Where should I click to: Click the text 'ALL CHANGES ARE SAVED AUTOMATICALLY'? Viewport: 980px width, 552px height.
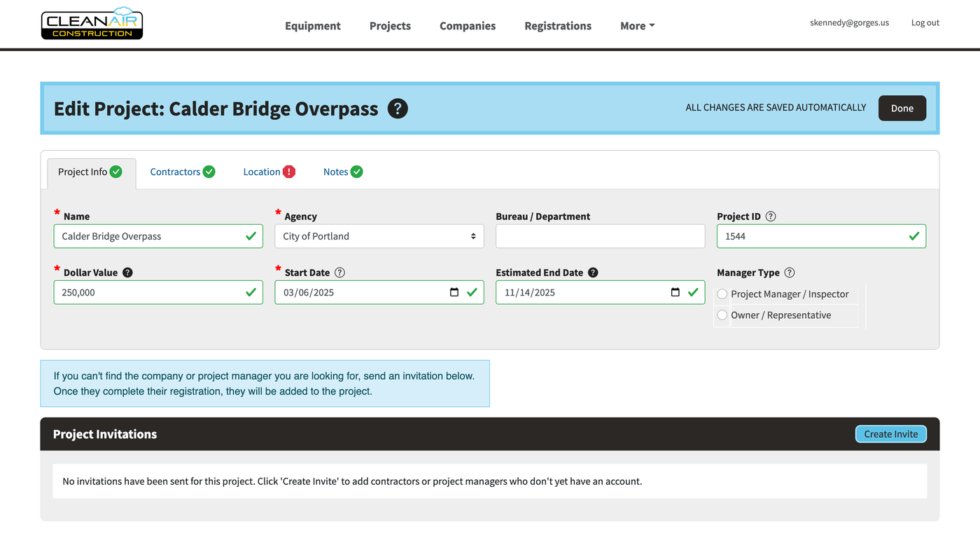pyautogui.click(x=776, y=108)
